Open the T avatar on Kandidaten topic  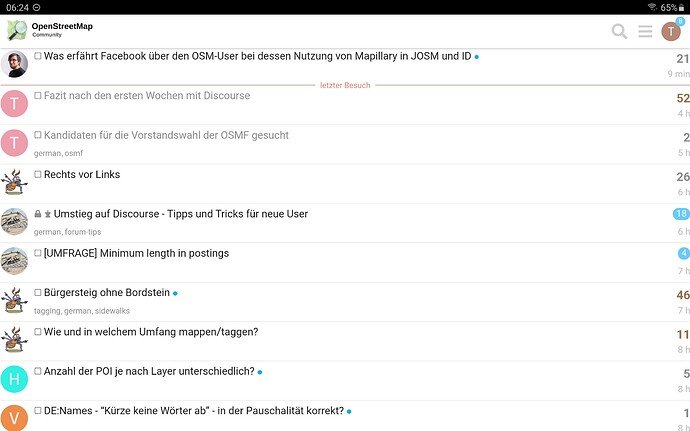point(14,143)
